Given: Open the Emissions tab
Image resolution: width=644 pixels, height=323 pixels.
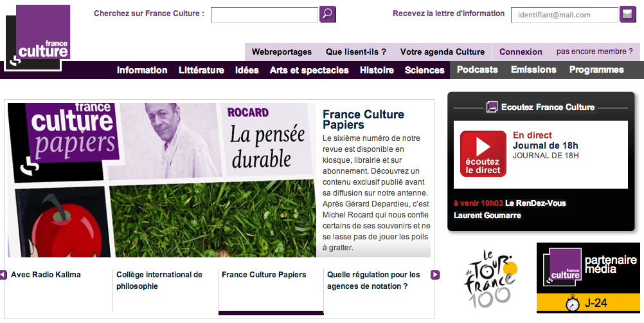Looking at the screenshot, I should click(x=533, y=70).
